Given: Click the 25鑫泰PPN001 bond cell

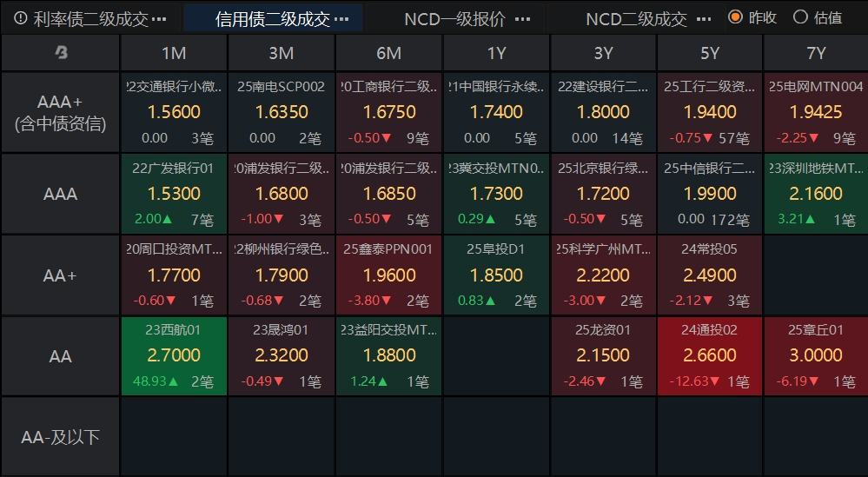Looking at the screenshot, I should click(x=388, y=275).
